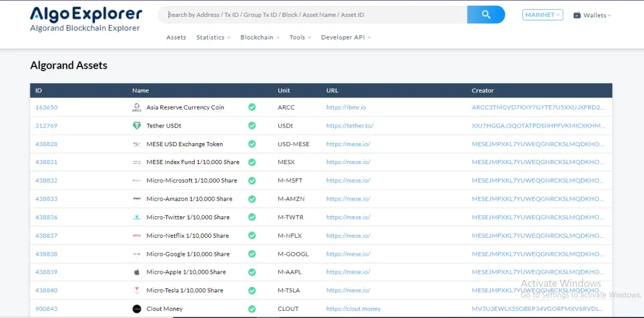Click verified checkmark for Tether USDt
This screenshot has width=644, height=318.
point(252,126)
